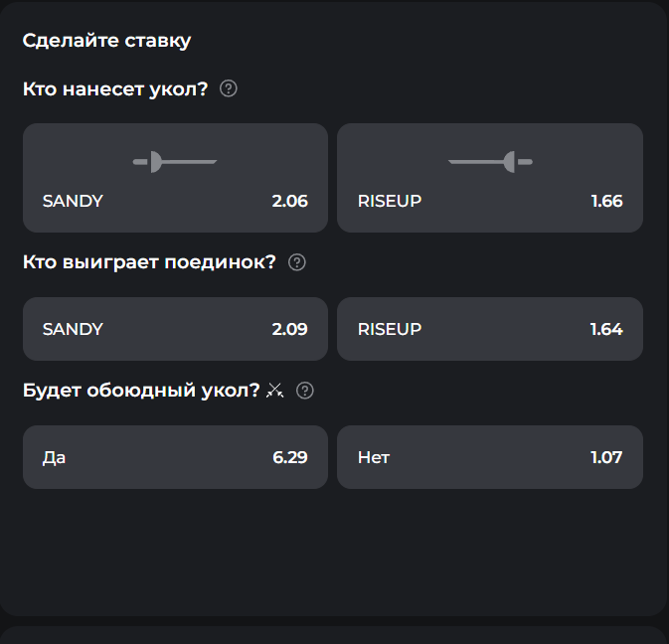Click the RISEUP name in the hit market
This screenshot has height=644, width=669.
pos(390,201)
